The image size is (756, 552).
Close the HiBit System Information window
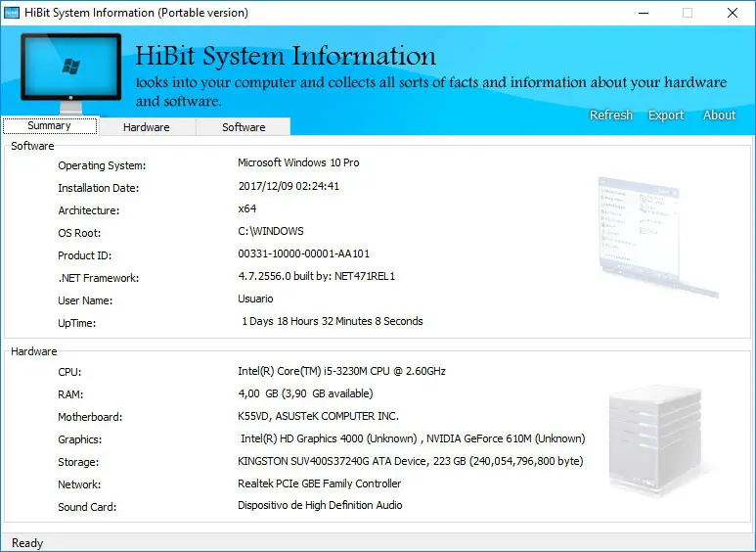732,13
